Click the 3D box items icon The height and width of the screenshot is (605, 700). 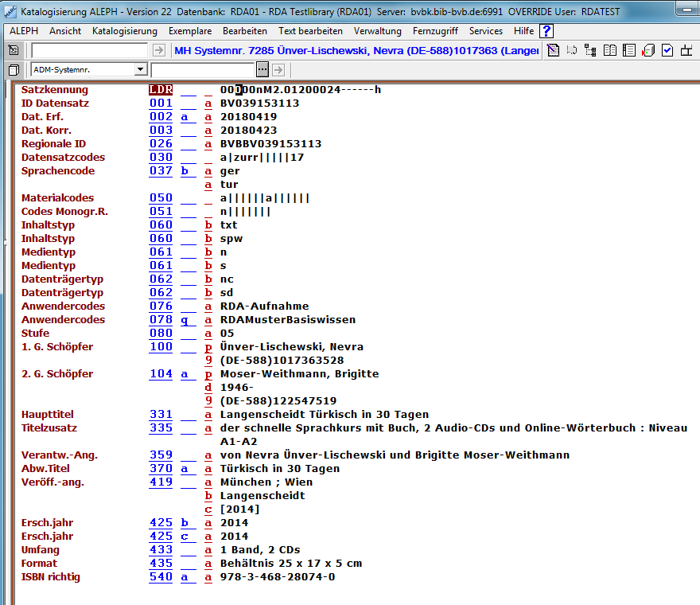point(648,51)
